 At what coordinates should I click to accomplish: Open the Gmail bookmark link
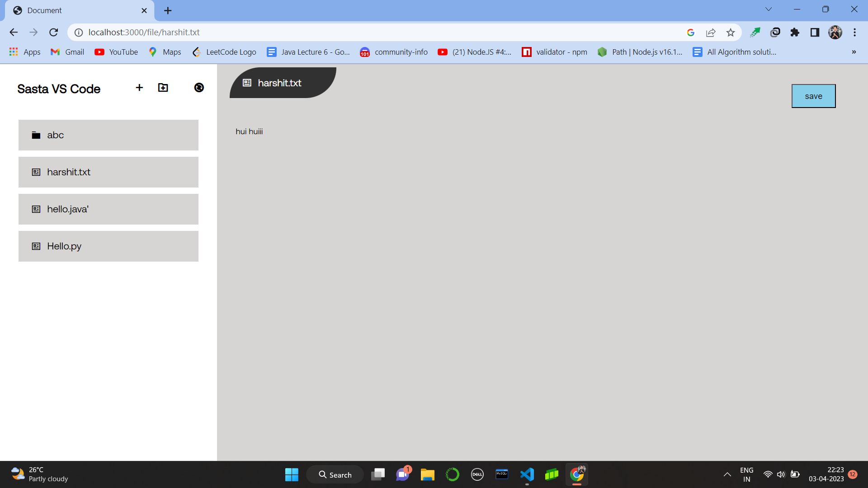67,52
